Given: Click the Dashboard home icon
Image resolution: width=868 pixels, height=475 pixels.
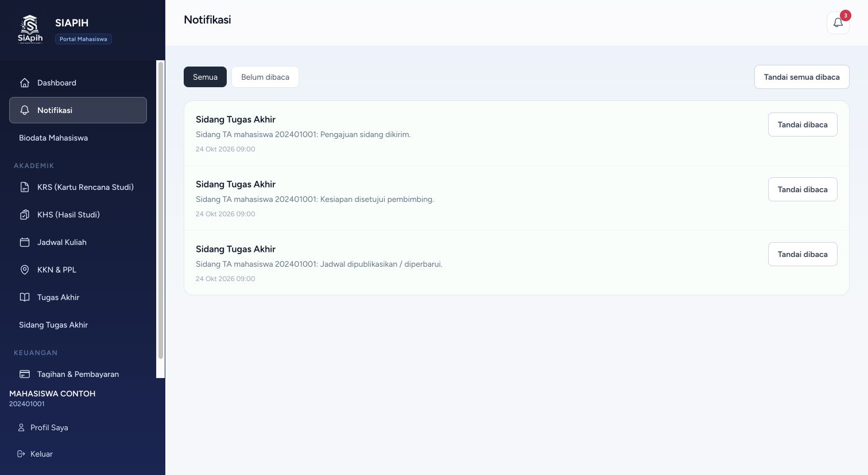Looking at the screenshot, I should [25, 83].
